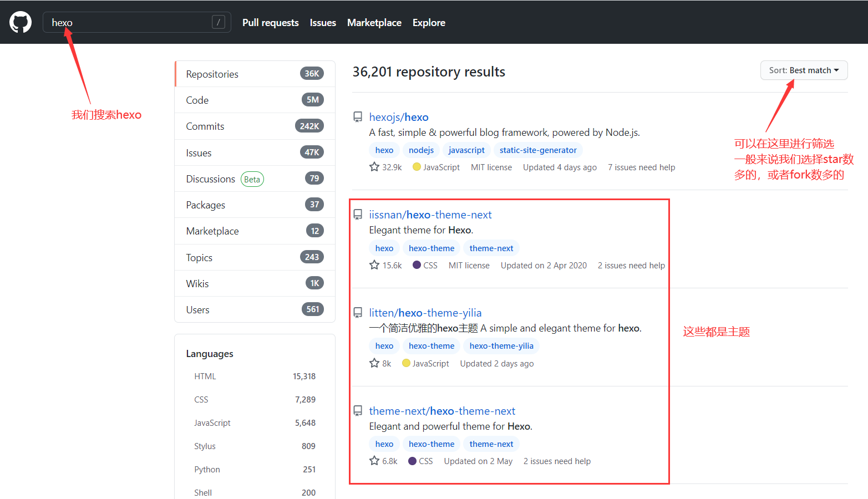Show Commits search results
The image size is (868, 499).
coord(255,126)
